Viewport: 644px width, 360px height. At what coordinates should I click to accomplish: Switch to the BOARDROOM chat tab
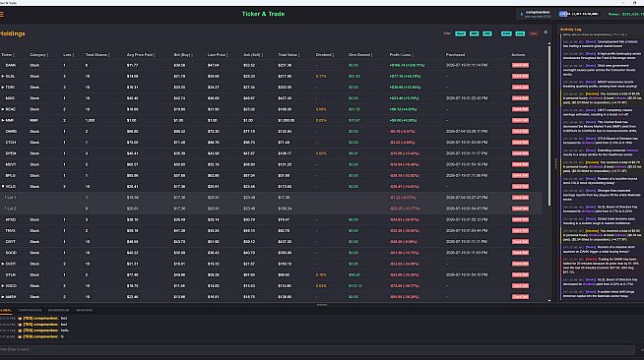coord(59,311)
